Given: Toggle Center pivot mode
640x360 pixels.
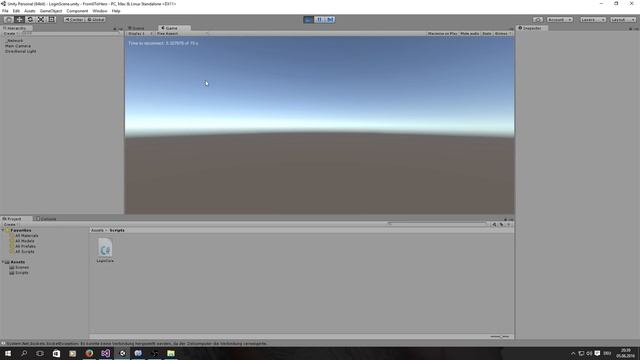Looking at the screenshot, I should (74, 20).
